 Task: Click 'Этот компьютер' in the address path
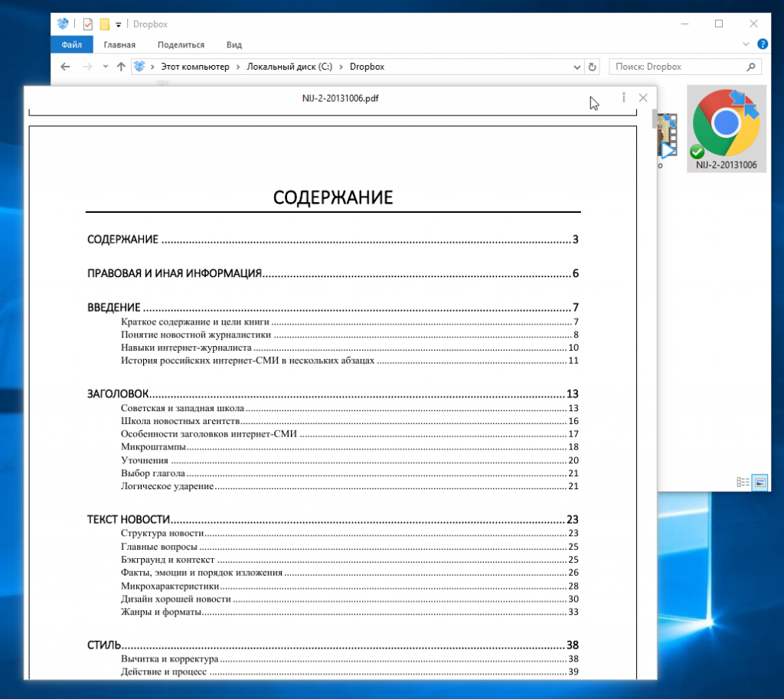tap(195, 67)
